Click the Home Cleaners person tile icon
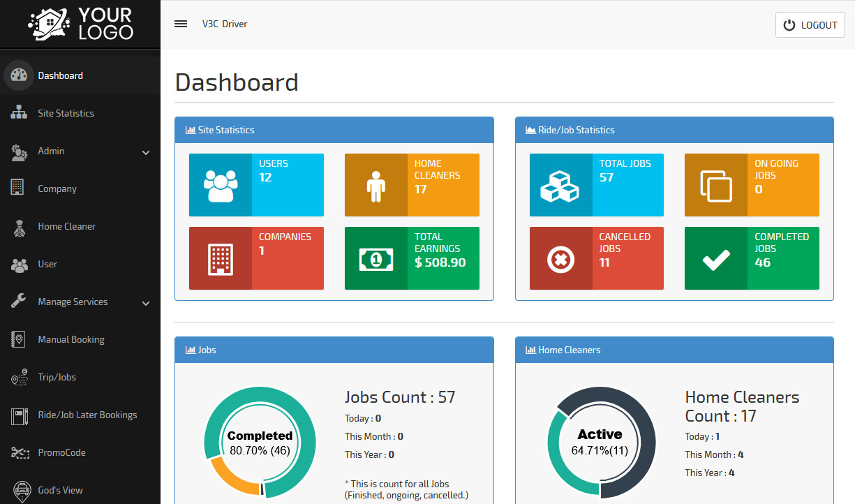Image resolution: width=855 pixels, height=504 pixels. tap(376, 186)
